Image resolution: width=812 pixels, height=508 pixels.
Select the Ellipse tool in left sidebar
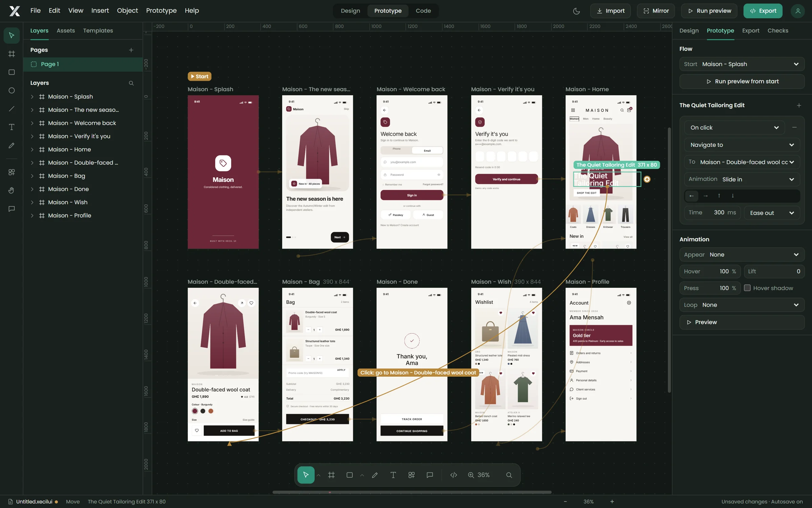pyautogui.click(x=12, y=90)
